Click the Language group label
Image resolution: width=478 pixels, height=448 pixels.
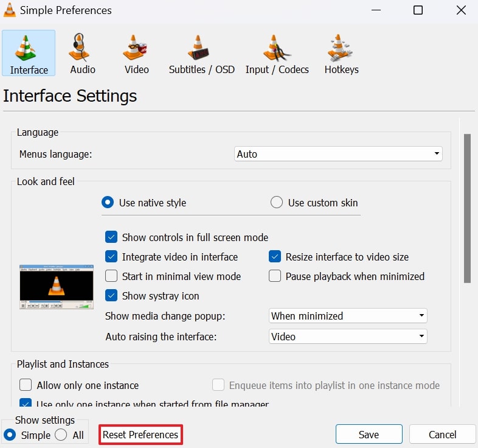point(38,133)
